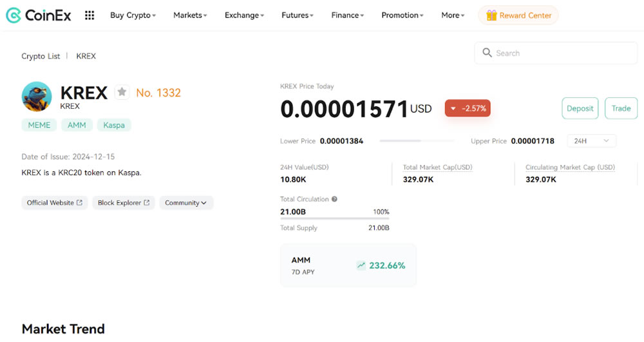
Task: Click the Search input field
Action: pyautogui.click(x=556, y=53)
